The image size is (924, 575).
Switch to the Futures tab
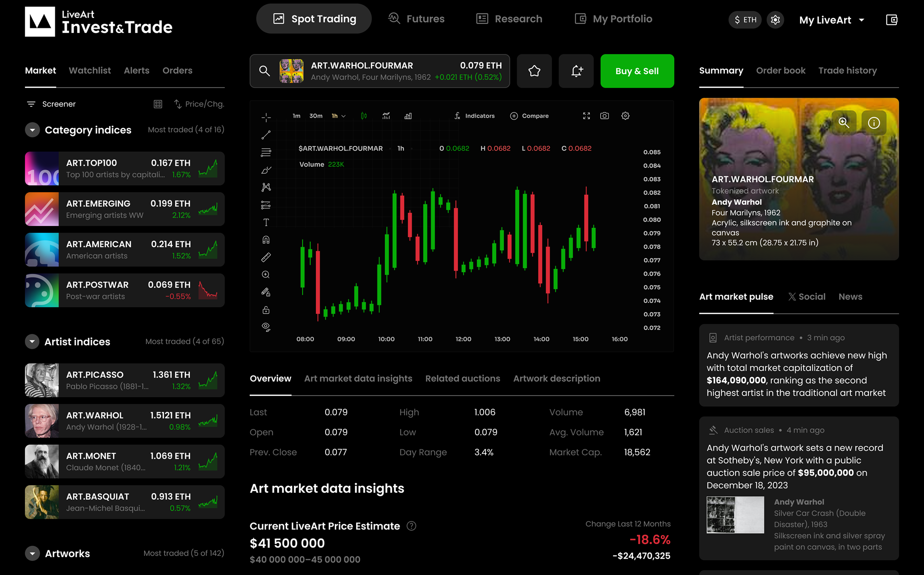416,19
